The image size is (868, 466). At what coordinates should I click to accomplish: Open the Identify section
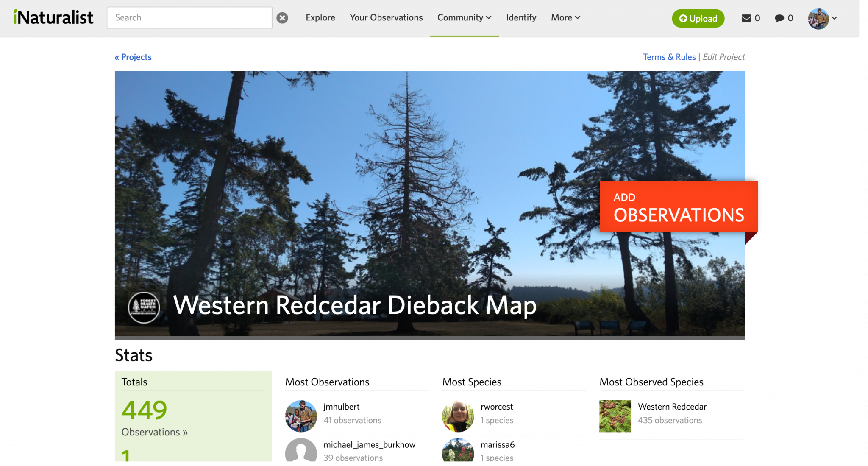coord(521,17)
